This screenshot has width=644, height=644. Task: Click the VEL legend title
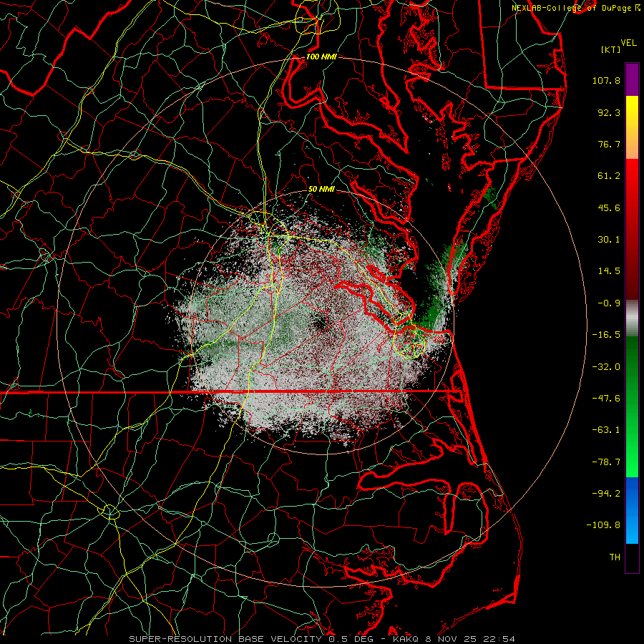coord(628,43)
